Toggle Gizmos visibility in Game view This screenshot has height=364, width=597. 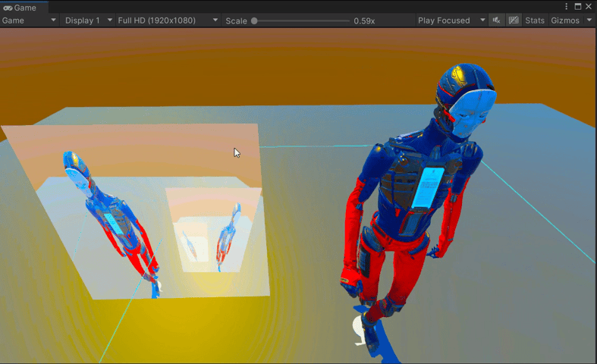(564, 20)
